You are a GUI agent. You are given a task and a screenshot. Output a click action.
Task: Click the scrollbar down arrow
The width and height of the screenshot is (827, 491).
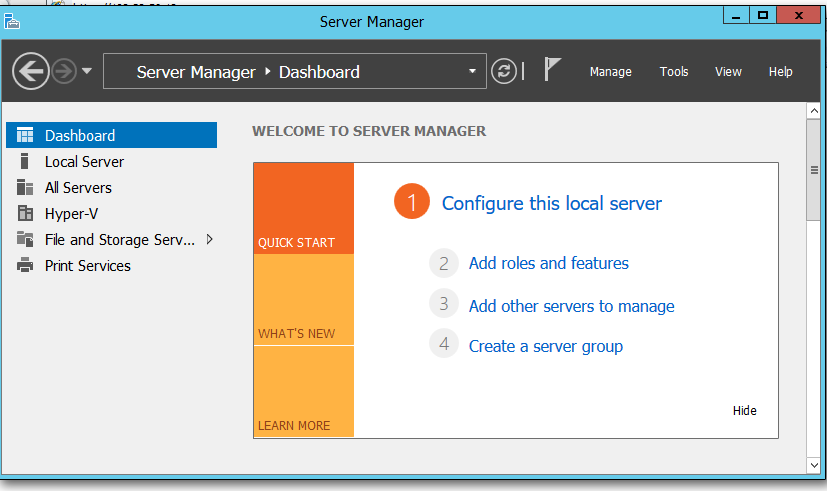(814, 465)
